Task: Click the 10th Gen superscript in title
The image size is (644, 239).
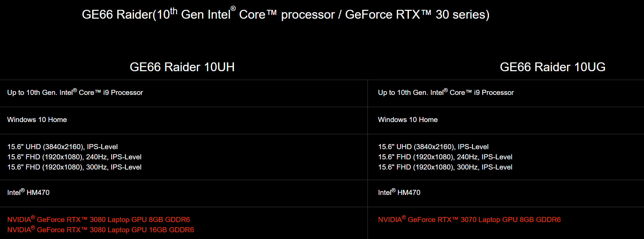Action: pyautogui.click(x=174, y=11)
